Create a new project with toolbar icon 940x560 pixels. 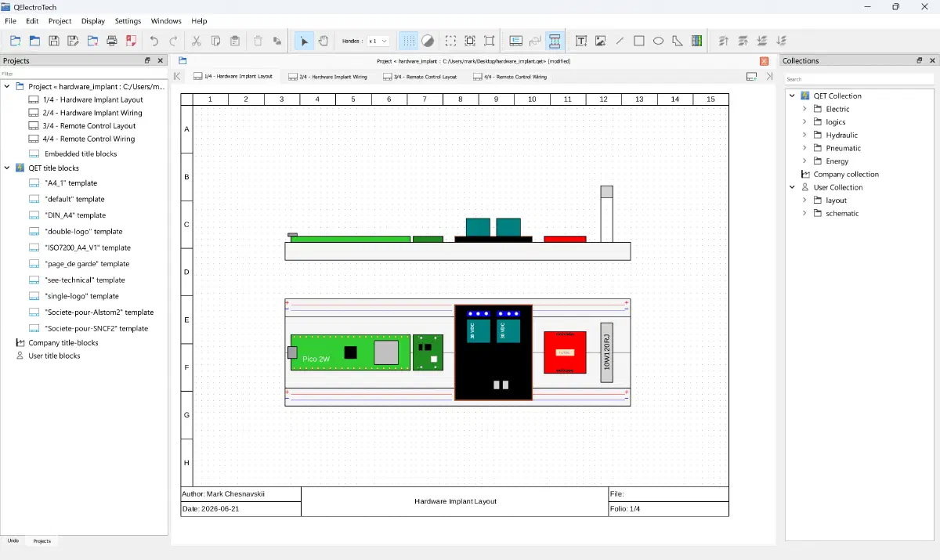[16, 41]
